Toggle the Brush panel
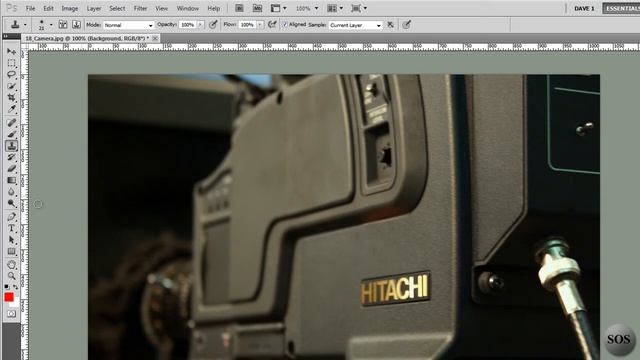The height and width of the screenshot is (360, 640). click(63, 25)
